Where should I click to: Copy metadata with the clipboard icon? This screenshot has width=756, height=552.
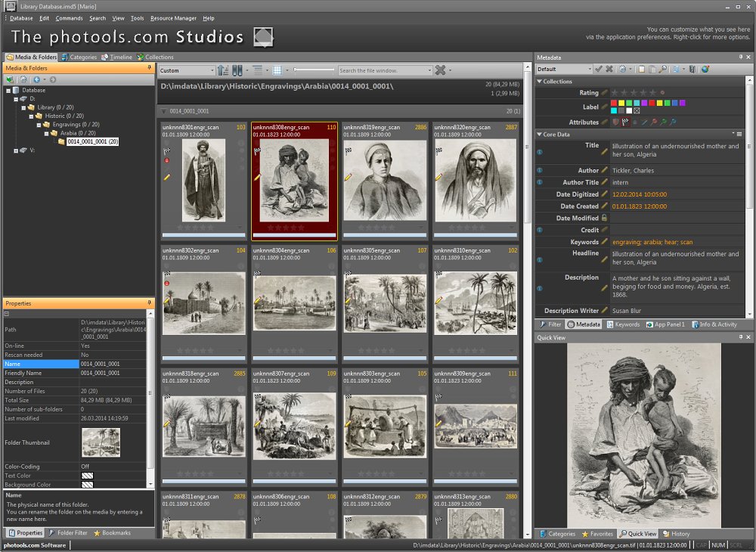pos(642,69)
